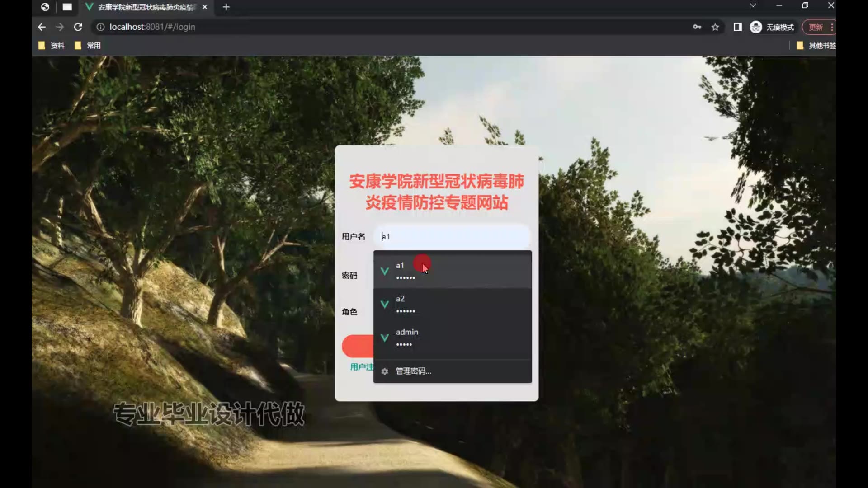
Task: Open a new tab with plus button
Action: 226,7
